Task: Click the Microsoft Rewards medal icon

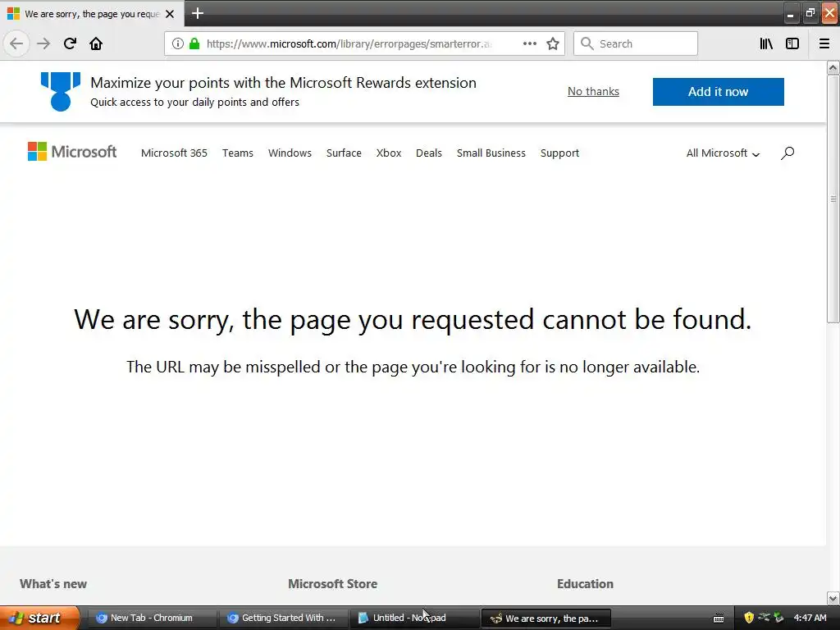Action: 61,92
